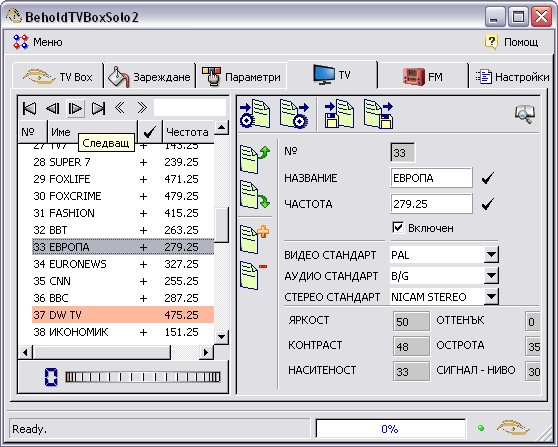
Task: Open the Меню button
Action: click(37, 42)
